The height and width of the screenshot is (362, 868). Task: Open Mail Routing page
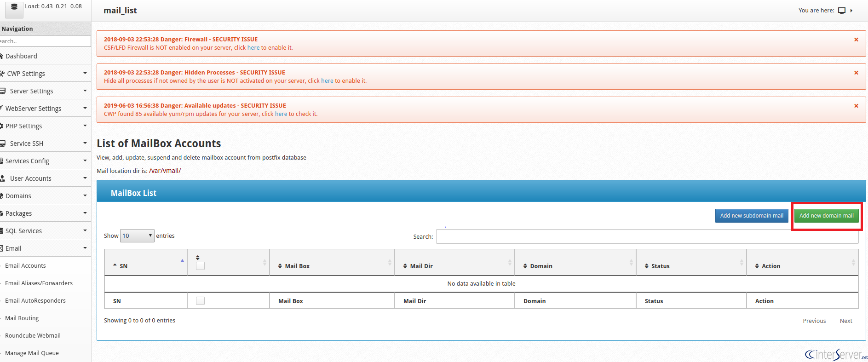22,318
